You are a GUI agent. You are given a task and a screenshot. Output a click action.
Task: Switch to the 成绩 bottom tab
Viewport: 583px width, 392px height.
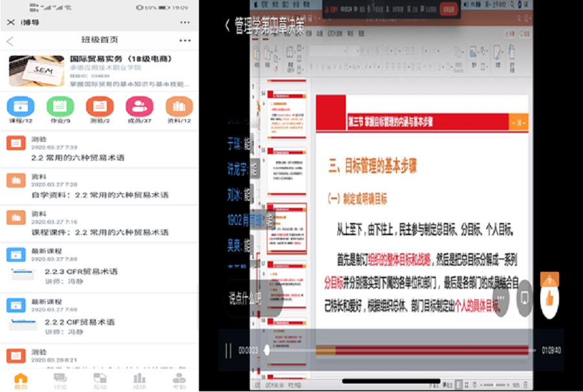(139, 381)
